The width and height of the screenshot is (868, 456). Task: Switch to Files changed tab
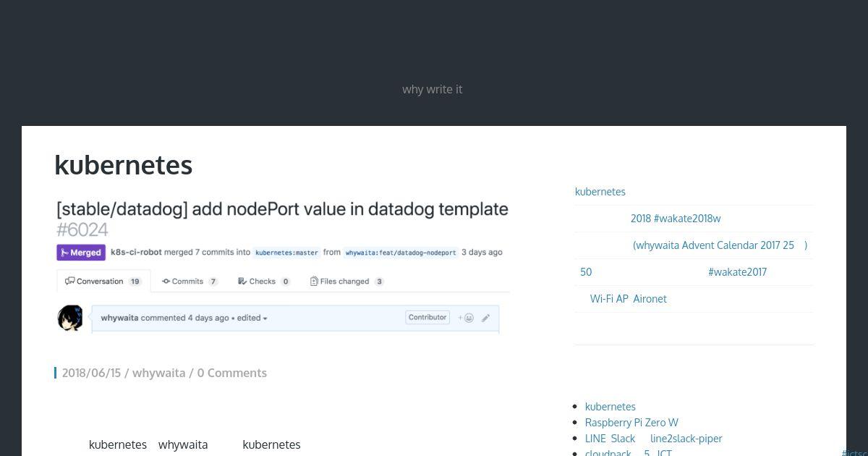347,281
